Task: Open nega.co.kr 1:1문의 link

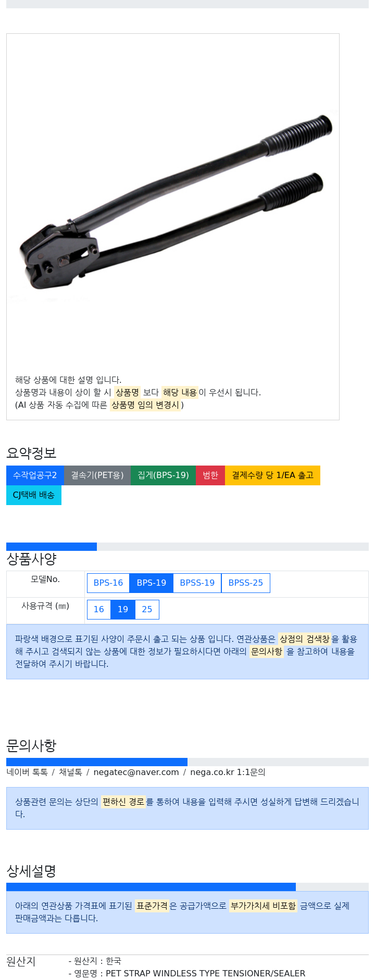Action: [x=228, y=772]
